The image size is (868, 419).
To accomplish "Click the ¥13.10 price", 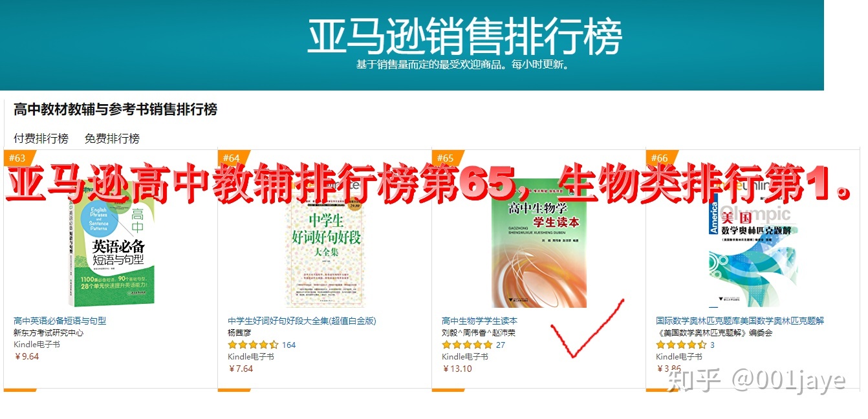I will (x=457, y=369).
